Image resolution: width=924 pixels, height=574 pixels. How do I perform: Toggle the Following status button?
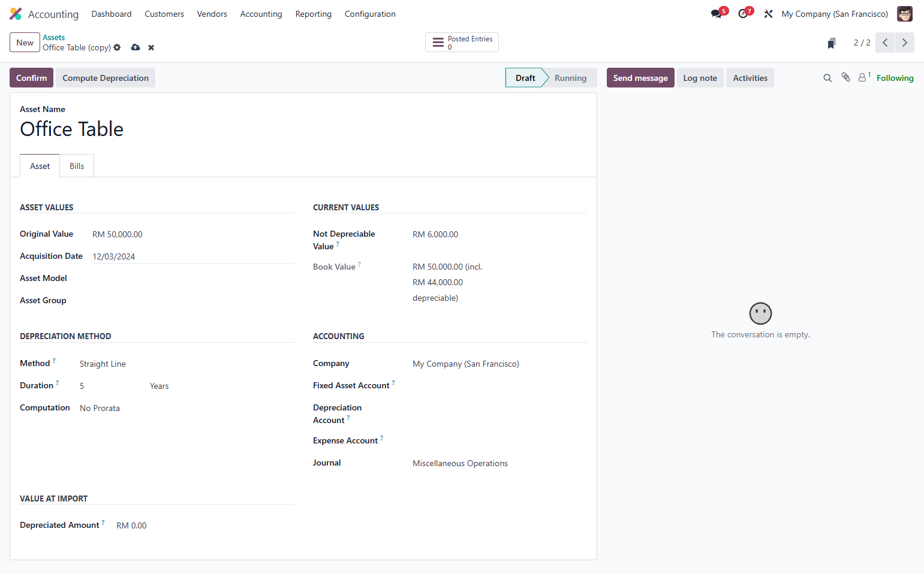(x=895, y=78)
